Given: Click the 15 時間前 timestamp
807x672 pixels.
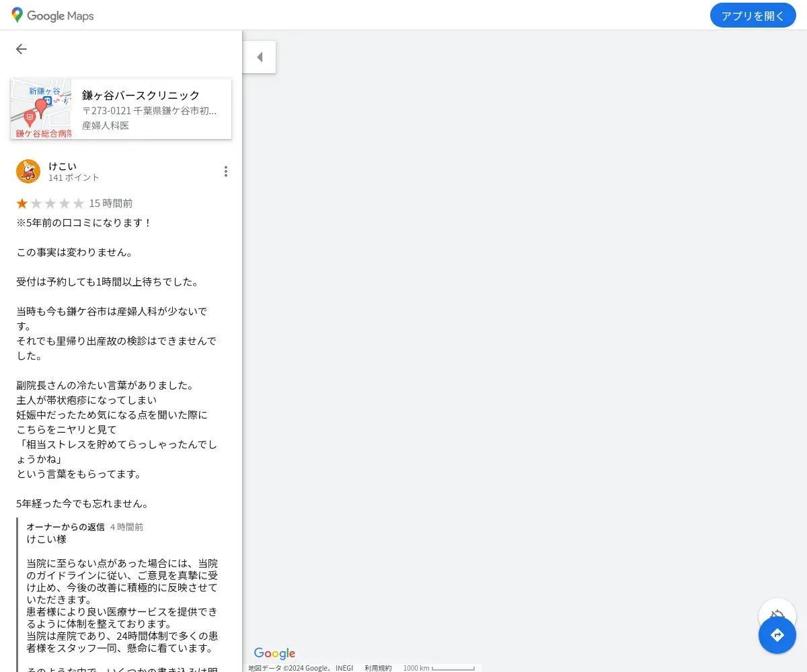Looking at the screenshot, I should tap(111, 204).
